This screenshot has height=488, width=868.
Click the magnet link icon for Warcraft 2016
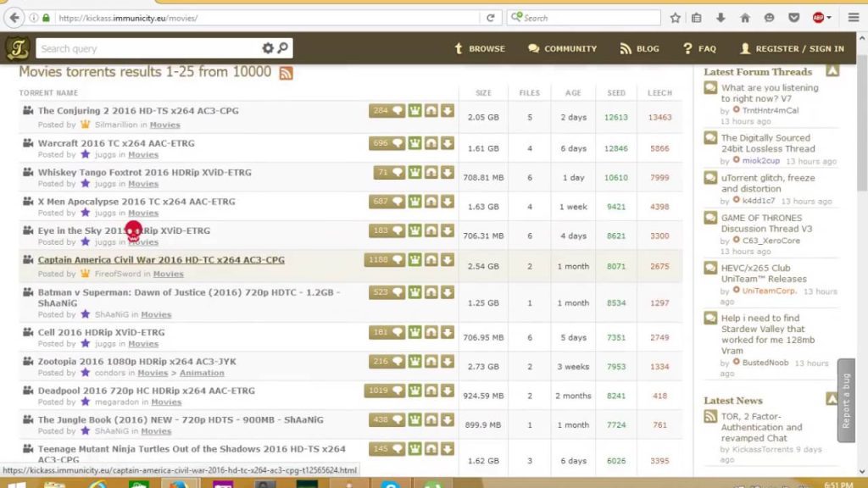(431, 143)
